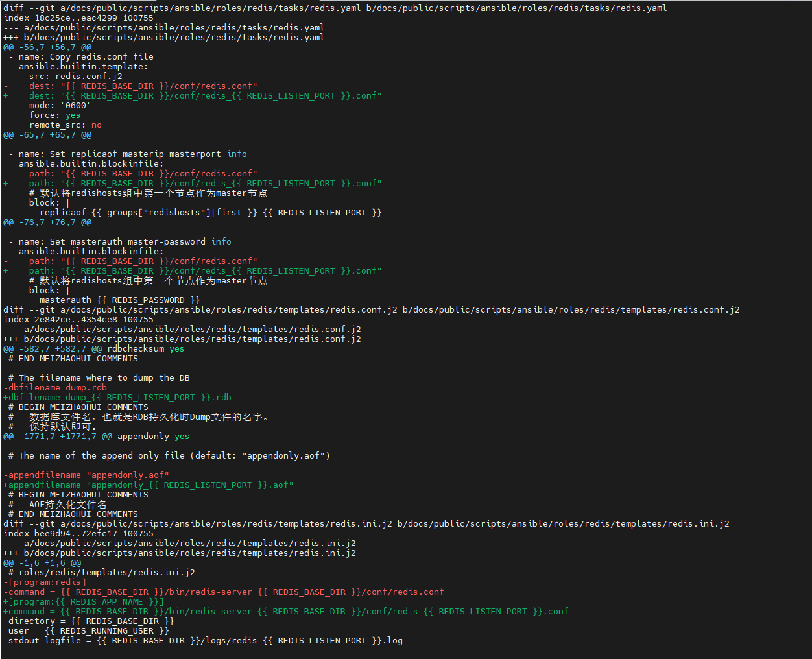Click the line "# roles/redis/templates/redis.ini.j2"
The width and height of the screenshot is (812, 659).
[x=102, y=572]
